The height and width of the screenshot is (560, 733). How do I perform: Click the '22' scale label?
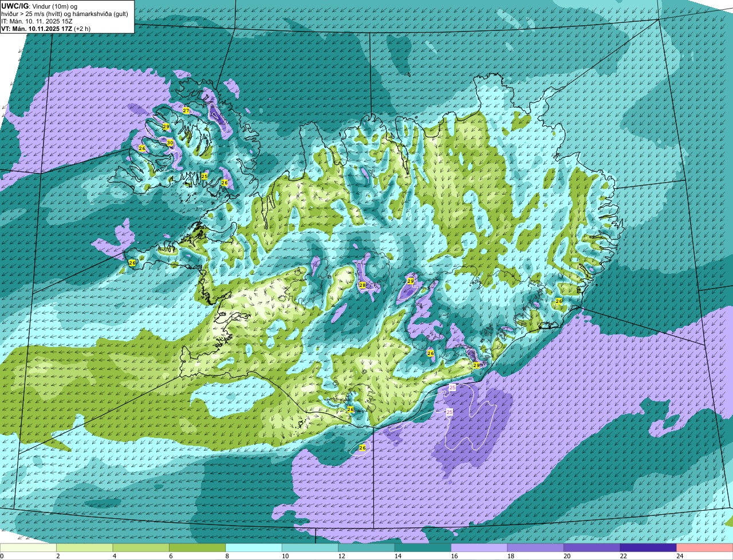pos(623,555)
